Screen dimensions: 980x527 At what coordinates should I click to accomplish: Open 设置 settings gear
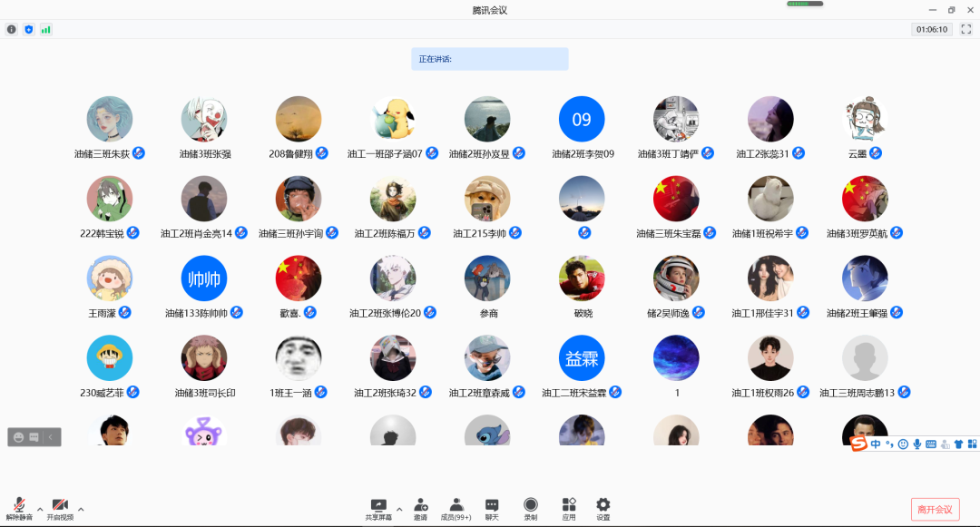[603, 508]
